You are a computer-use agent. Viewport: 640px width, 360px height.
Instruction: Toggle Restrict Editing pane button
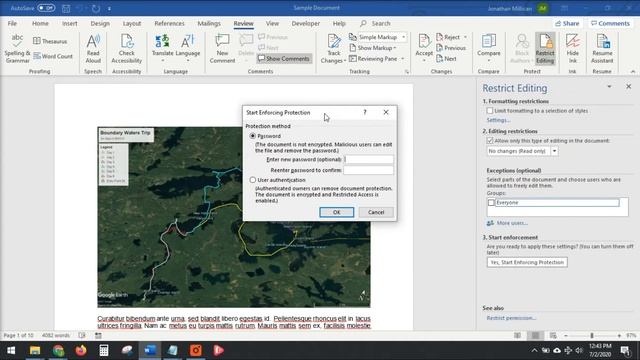click(x=545, y=49)
